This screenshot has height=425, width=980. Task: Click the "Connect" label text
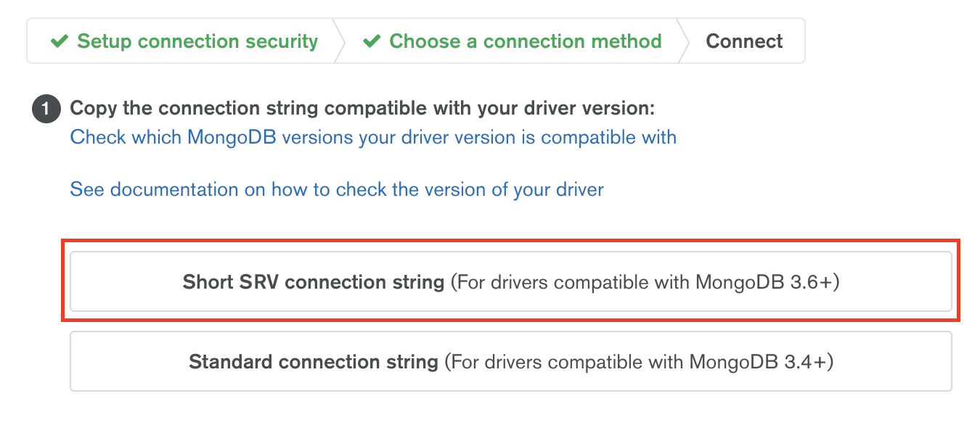(744, 41)
